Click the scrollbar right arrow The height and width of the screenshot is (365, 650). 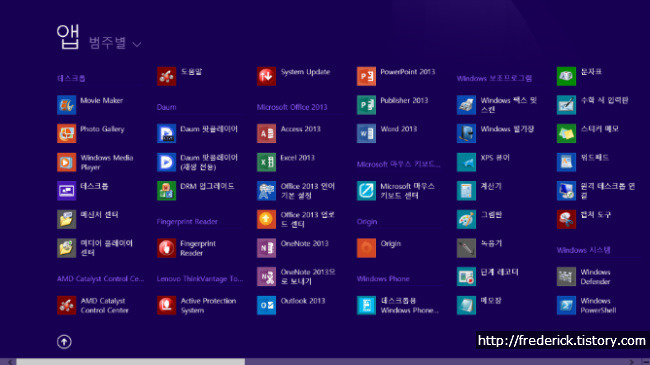[x=631, y=362]
